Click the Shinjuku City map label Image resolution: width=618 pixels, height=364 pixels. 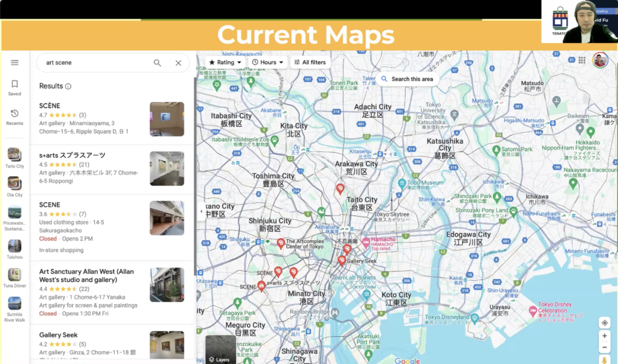pyautogui.click(x=270, y=225)
